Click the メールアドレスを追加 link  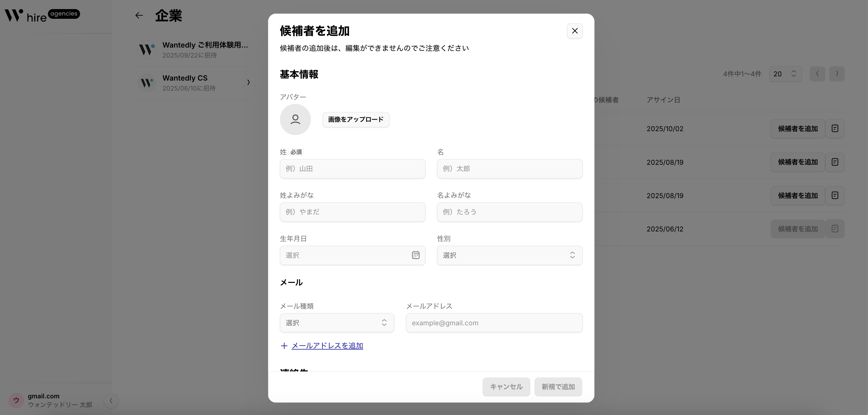click(x=327, y=346)
